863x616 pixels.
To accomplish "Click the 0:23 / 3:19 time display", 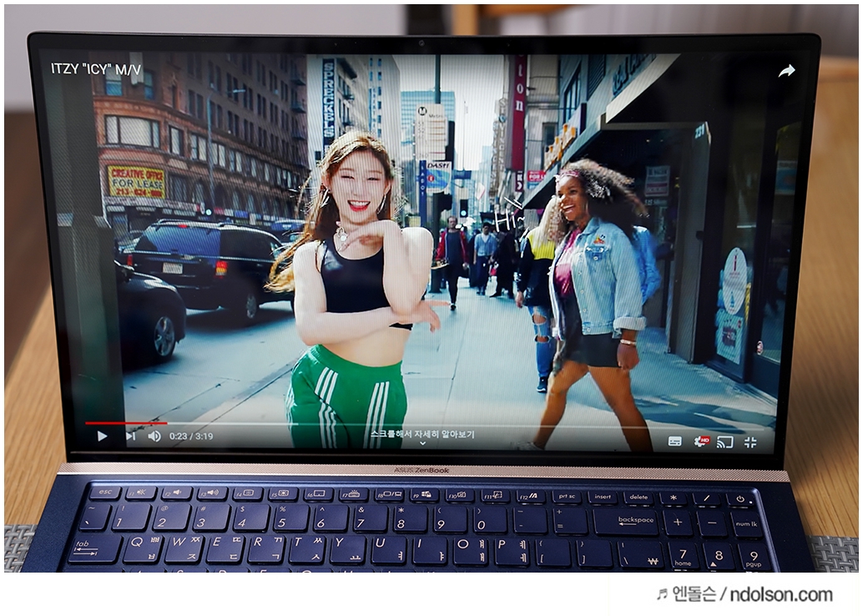I will click(x=191, y=436).
